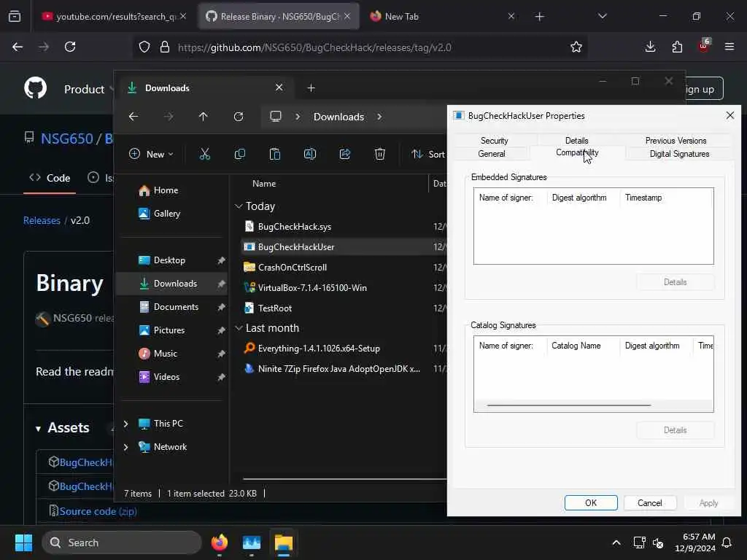This screenshot has height=560, width=747.
Task: Click the Paste icon in Explorer toolbar
Action: pos(275,154)
